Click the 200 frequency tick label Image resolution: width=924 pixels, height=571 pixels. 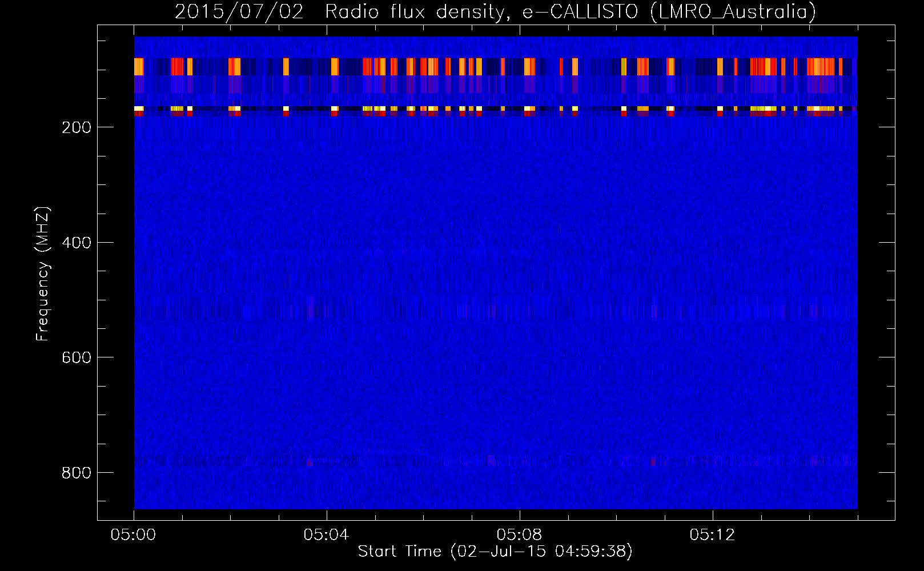tap(77, 127)
